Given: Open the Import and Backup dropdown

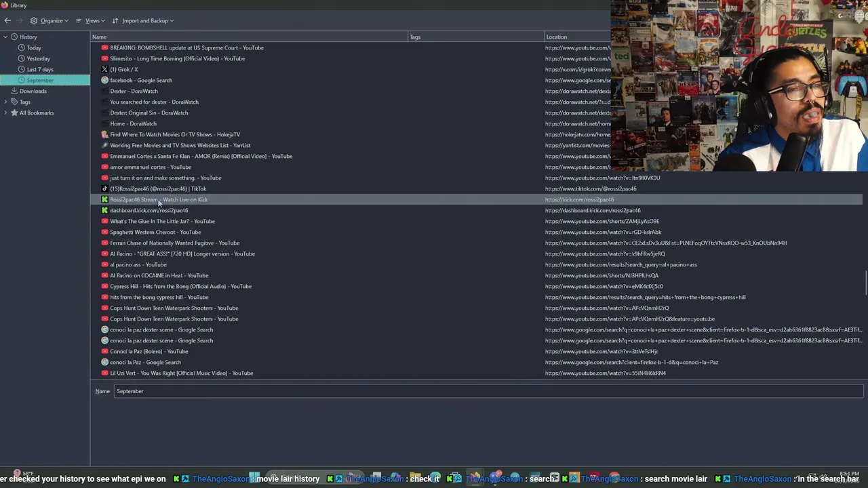Looking at the screenshot, I should 142,20.
